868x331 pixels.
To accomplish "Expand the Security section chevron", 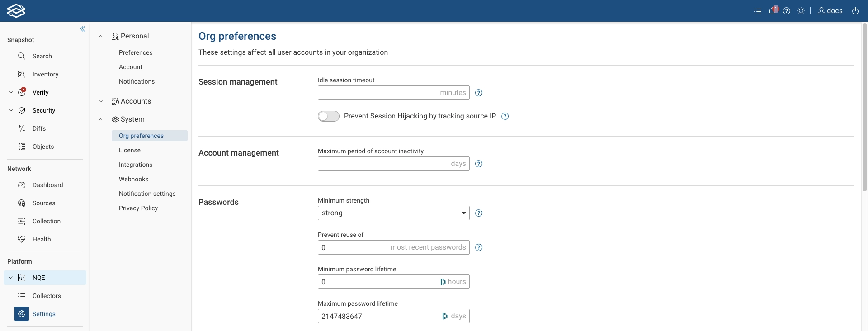I will tap(11, 110).
